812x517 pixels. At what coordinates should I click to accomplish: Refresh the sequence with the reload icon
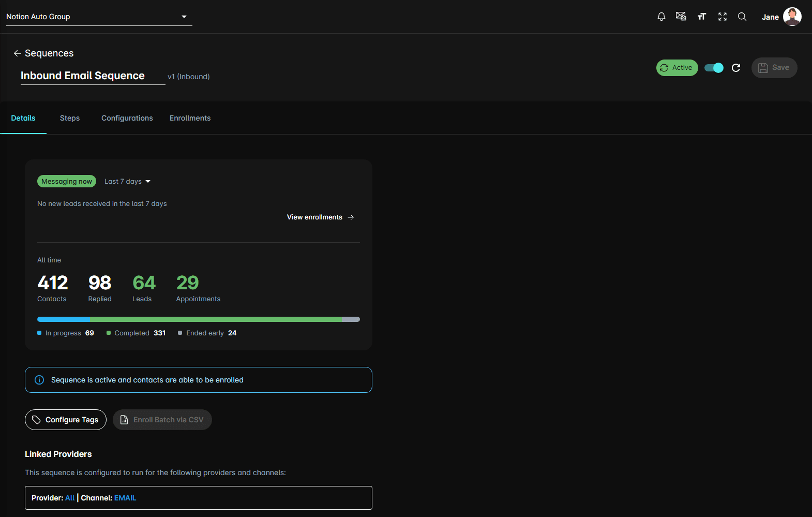tap(736, 68)
